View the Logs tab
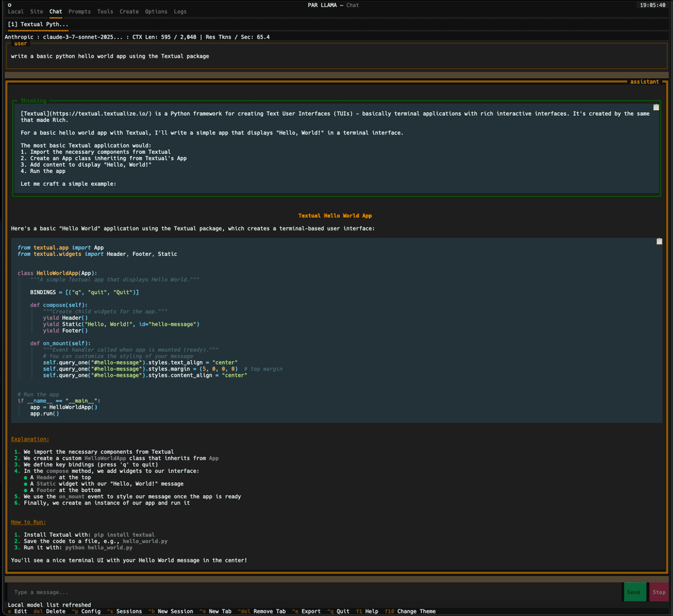673x616 pixels. tap(180, 12)
